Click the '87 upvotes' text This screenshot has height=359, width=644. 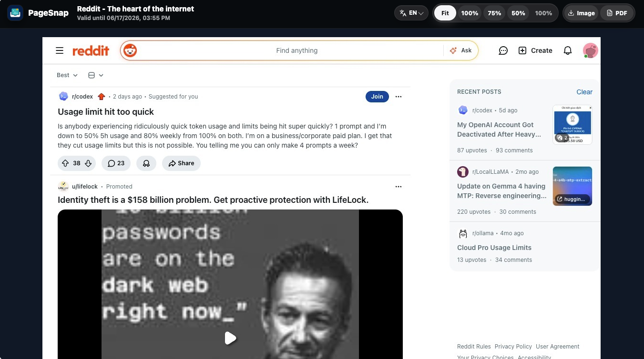pos(472,150)
